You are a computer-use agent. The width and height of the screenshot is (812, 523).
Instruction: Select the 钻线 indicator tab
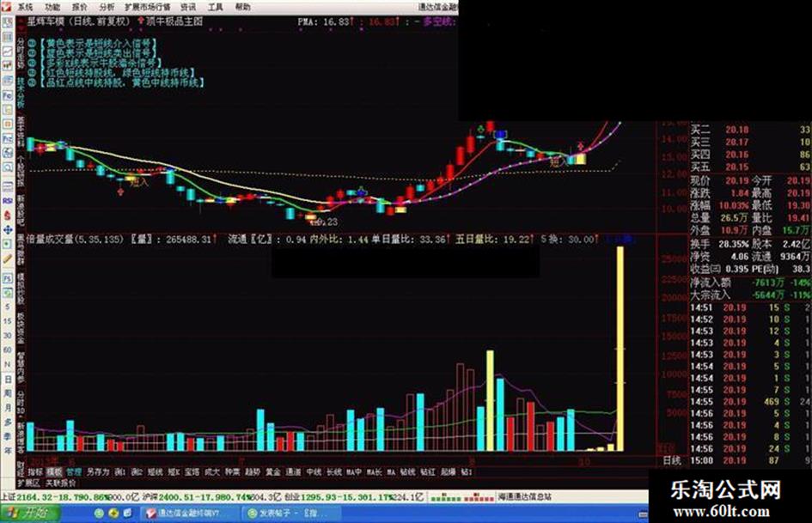[x=408, y=472]
